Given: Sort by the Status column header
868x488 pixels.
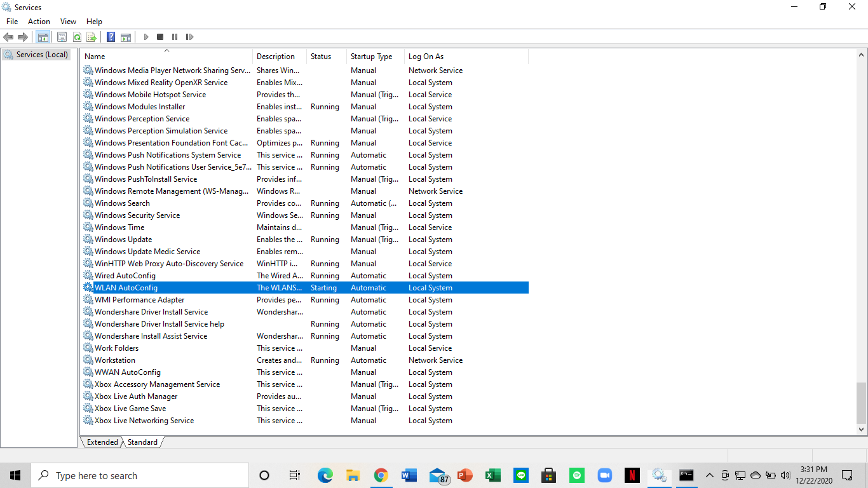Looking at the screenshot, I should coord(327,57).
